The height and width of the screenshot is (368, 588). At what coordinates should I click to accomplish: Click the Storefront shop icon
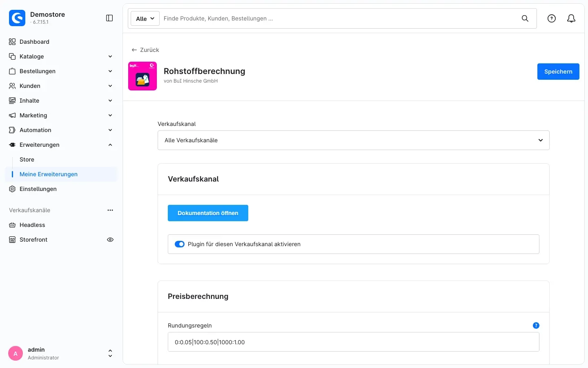coord(12,240)
